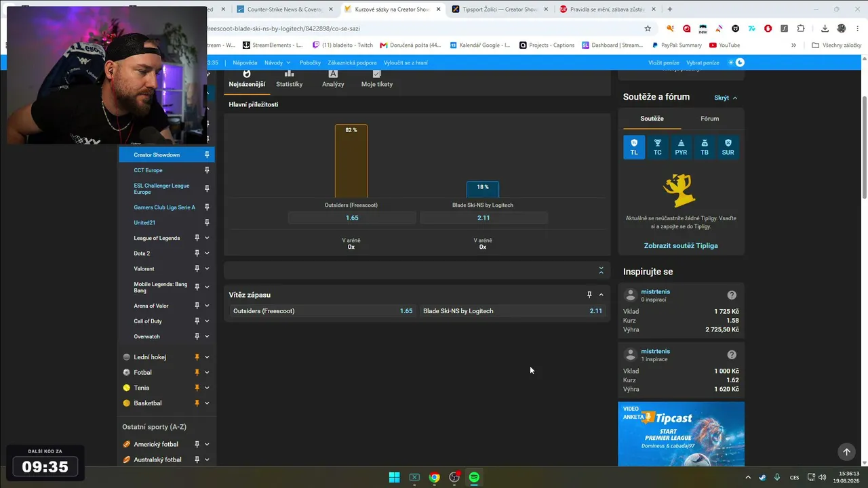The height and width of the screenshot is (488, 868).
Task: Open the Tipcast video banner
Action: [681, 434]
